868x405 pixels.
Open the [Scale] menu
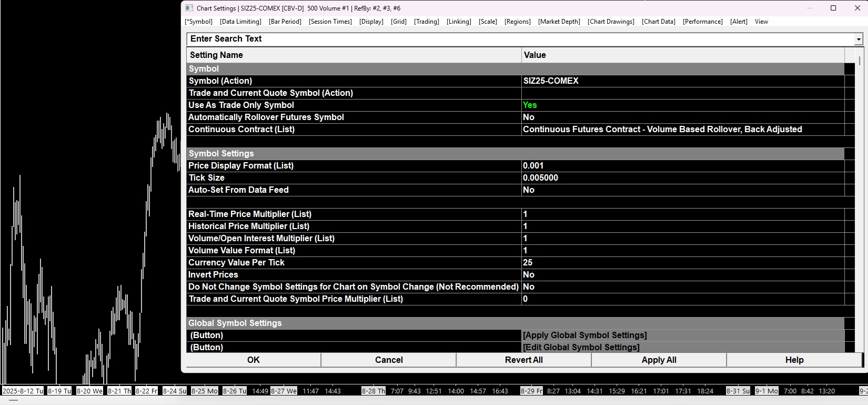[488, 22]
